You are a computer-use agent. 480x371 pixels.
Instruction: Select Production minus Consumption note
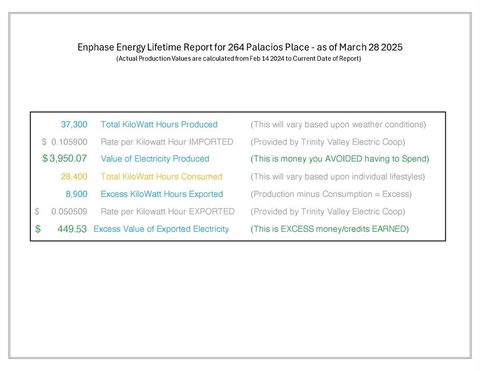coord(331,194)
